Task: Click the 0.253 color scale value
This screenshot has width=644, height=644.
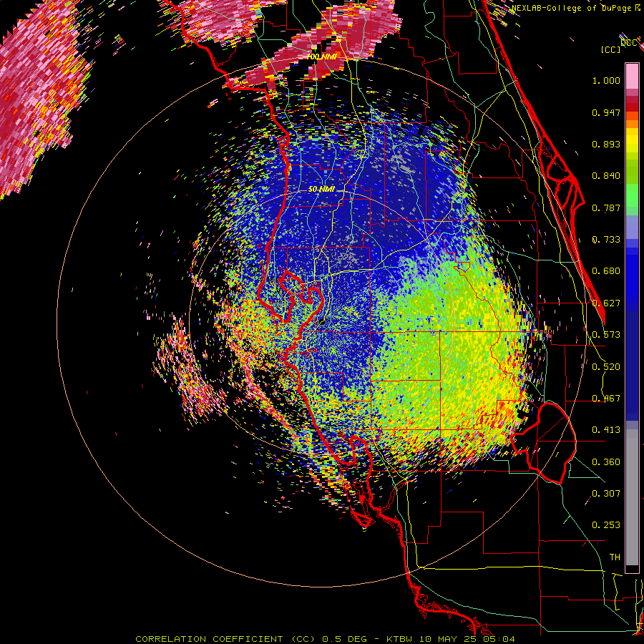Action: pyautogui.click(x=606, y=525)
